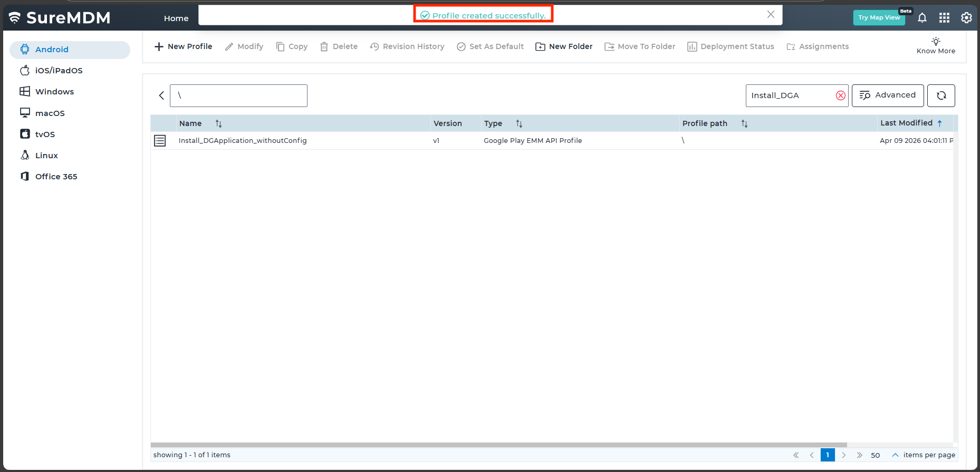The image size is (980, 472).
Task: Go to next page
Action: [844, 455]
